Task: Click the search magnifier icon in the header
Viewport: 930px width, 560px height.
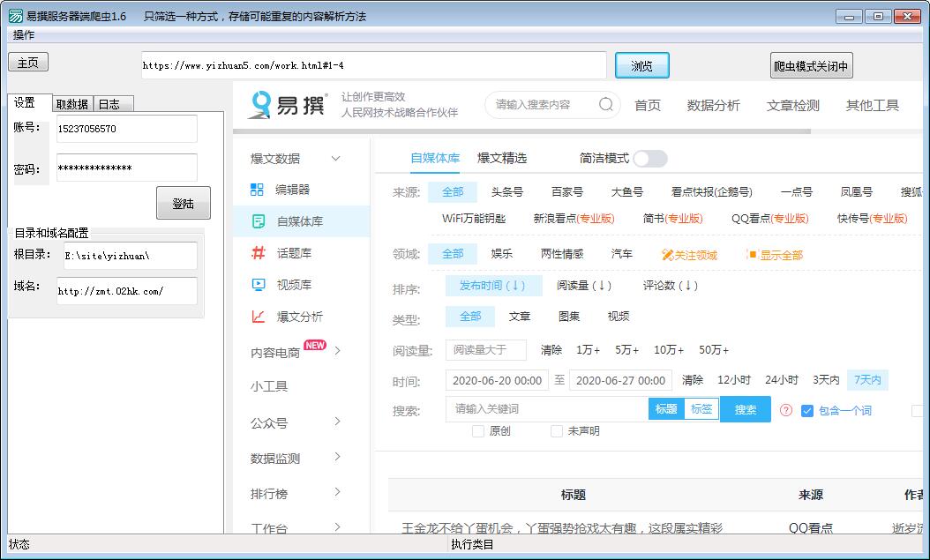Action: coord(605,104)
